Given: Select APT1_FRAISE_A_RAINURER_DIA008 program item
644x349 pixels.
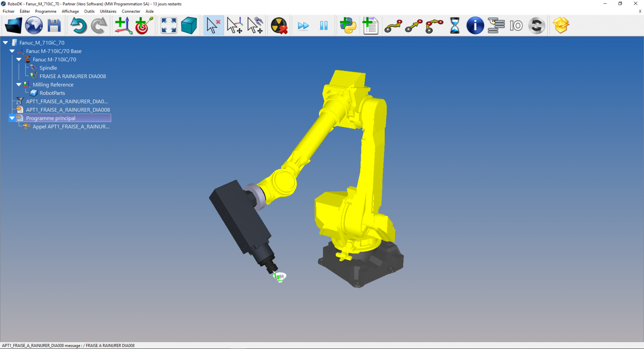Looking at the screenshot, I should 68,110.
